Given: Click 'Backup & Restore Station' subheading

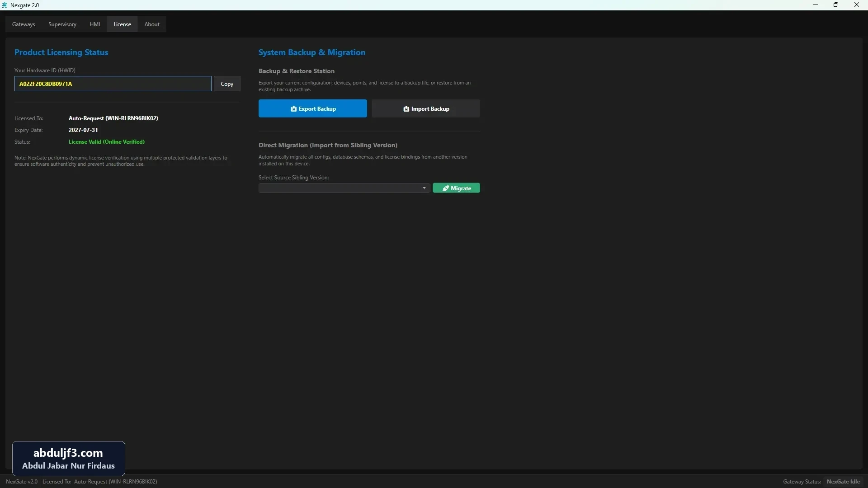Looking at the screenshot, I should click(297, 71).
